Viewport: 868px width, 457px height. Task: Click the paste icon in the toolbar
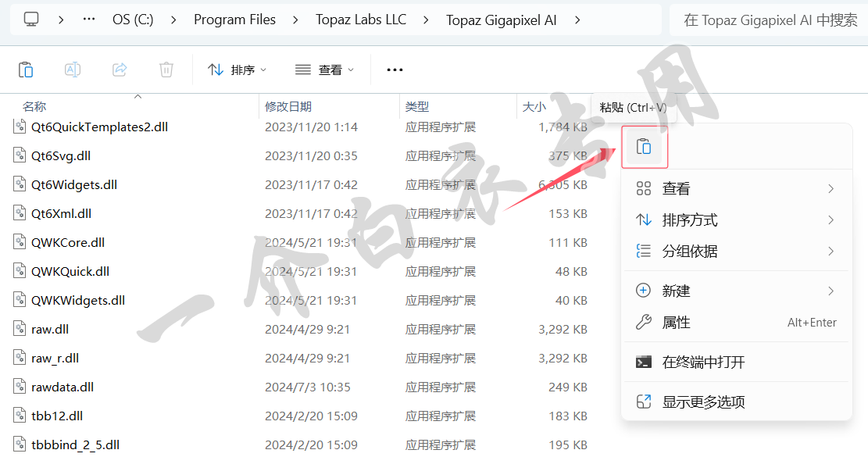[x=26, y=70]
